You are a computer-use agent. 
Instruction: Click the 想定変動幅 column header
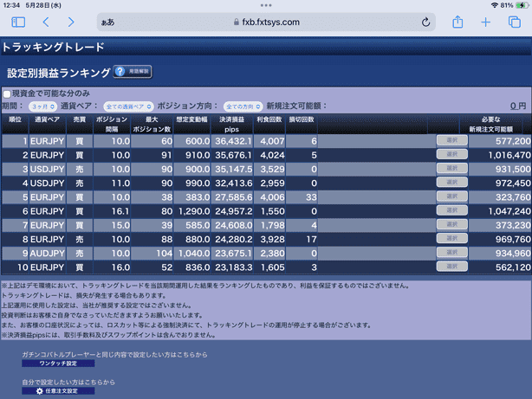(192, 124)
